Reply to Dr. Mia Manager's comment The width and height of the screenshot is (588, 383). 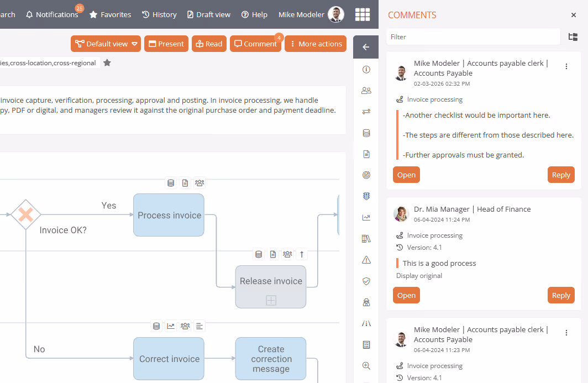pyautogui.click(x=561, y=295)
